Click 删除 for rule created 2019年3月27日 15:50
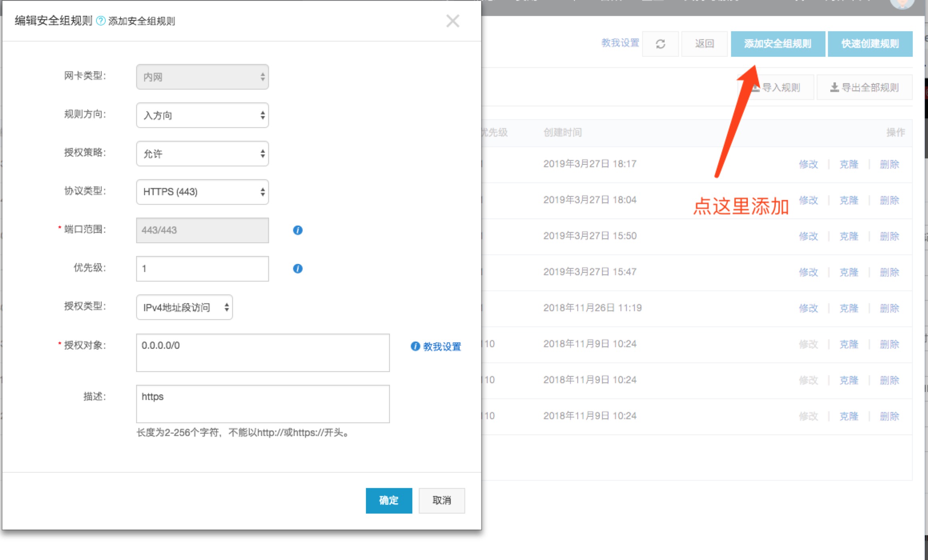The image size is (928, 560). [890, 236]
